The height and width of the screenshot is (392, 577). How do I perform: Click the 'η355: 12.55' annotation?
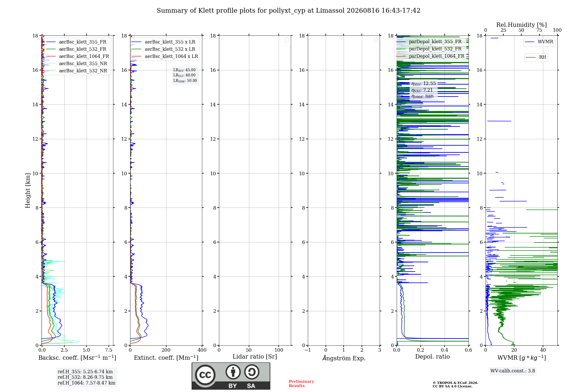point(424,84)
